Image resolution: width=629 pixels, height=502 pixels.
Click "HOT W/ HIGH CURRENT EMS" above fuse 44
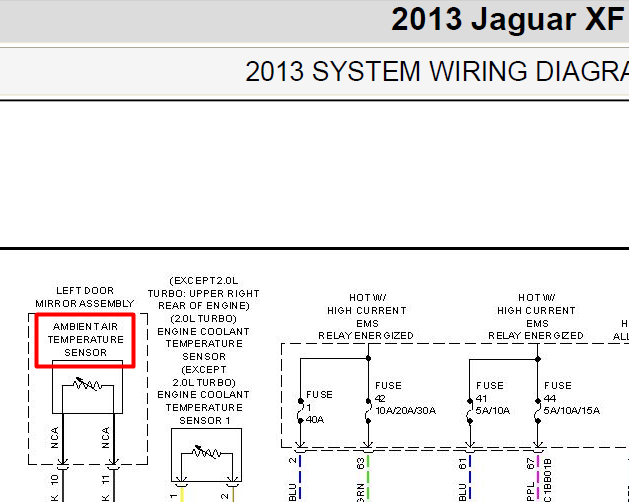536,310
